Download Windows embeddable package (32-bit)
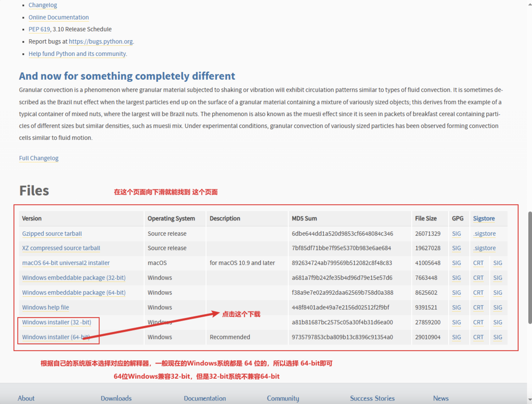 (x=74, y=278)
